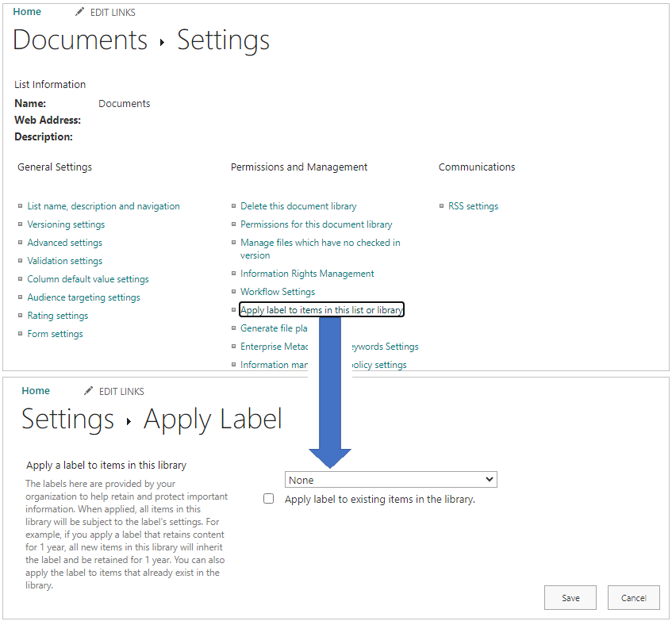Open Audience targeting settings
672x621 pixels.
coord(83,297)
